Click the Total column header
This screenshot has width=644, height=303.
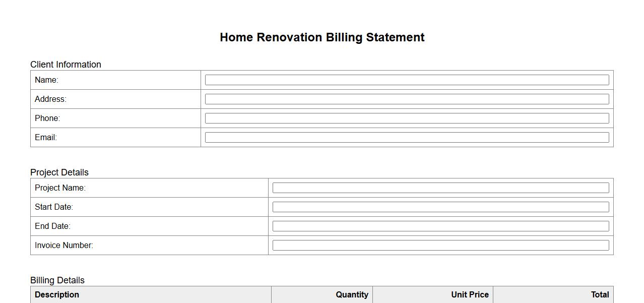(x=600, y=294)
